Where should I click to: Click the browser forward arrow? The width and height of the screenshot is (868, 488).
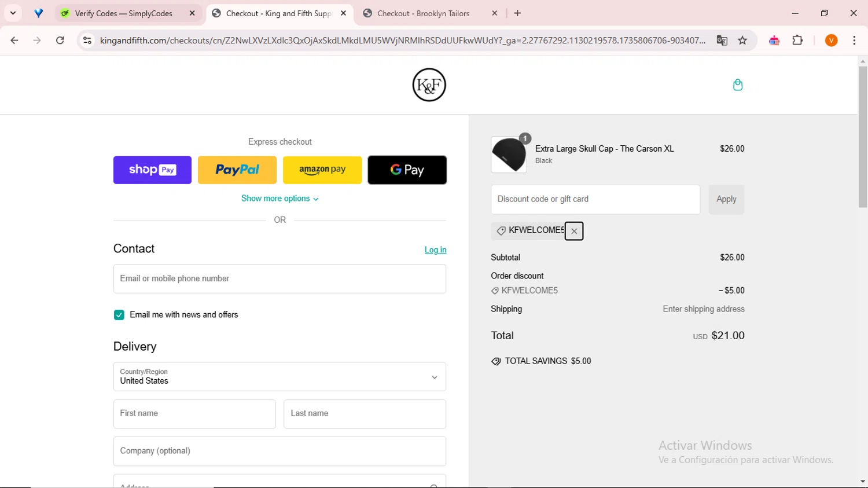point(37,41)
